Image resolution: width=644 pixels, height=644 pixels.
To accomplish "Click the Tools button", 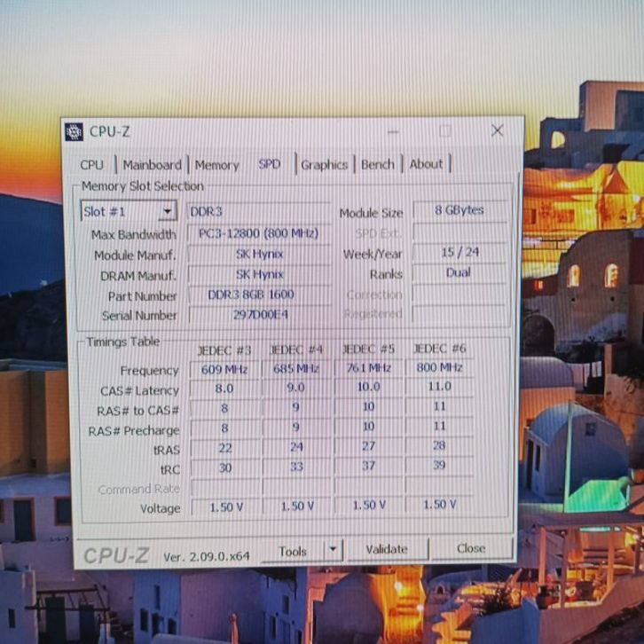I will click(x=293, y=551).
